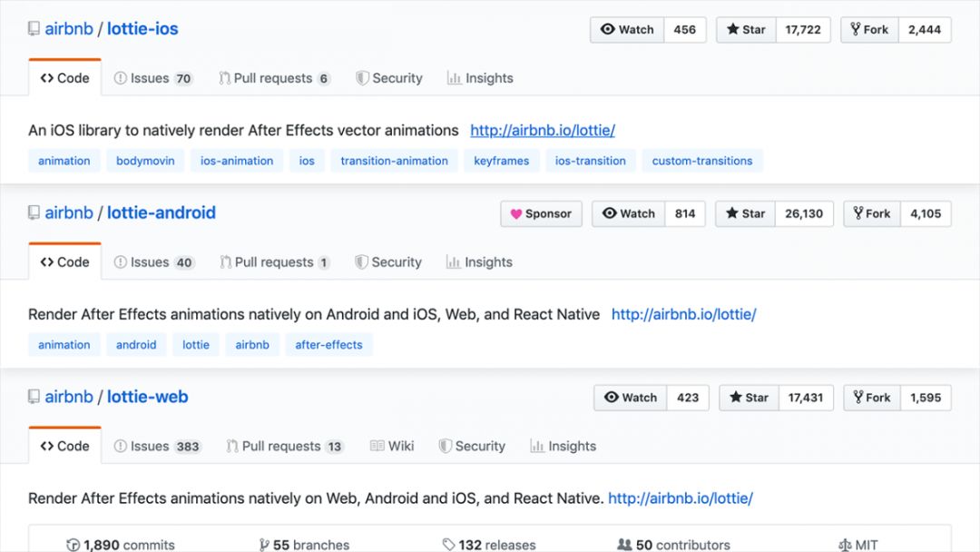The image size is (980, 552).
Task: Select the custom-transitions topic tag
Action: (702, 161)
